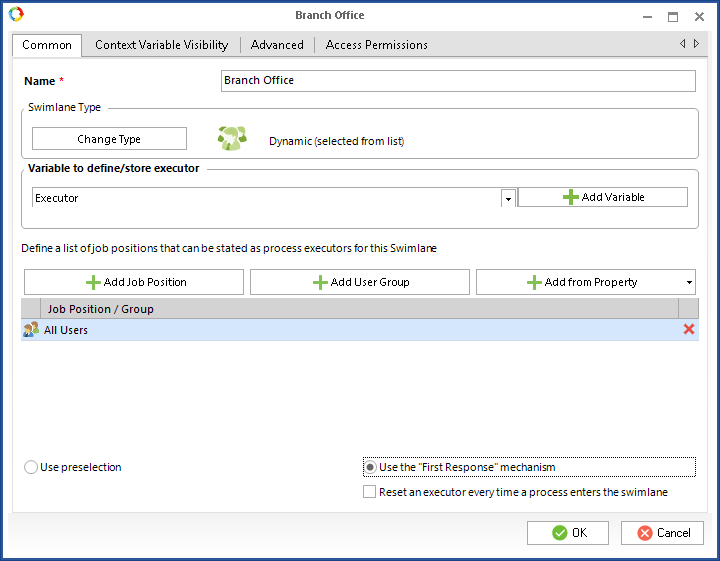Open the Access Permissions tab
This screenshot has width=720, height=561.
coord(376,45)
